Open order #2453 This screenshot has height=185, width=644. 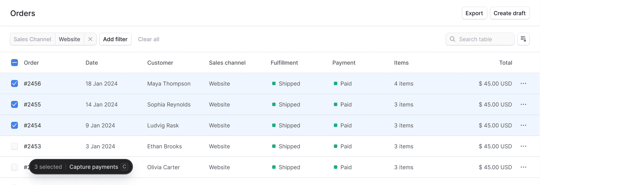32,146
